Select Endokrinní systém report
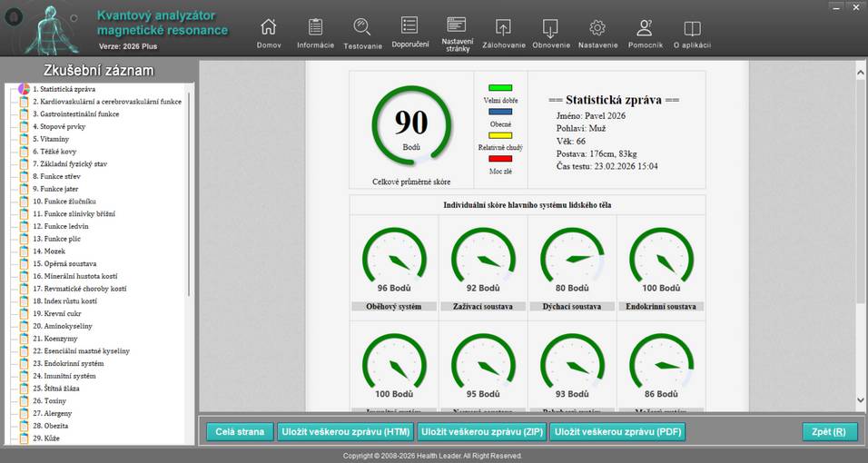Viewport: 868px width, 463px height. [x=68, y=363]
